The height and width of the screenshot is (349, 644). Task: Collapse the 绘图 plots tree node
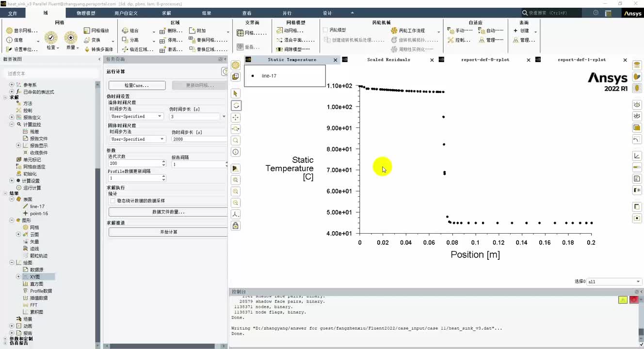pyautogui.click(x=12, y=263)
